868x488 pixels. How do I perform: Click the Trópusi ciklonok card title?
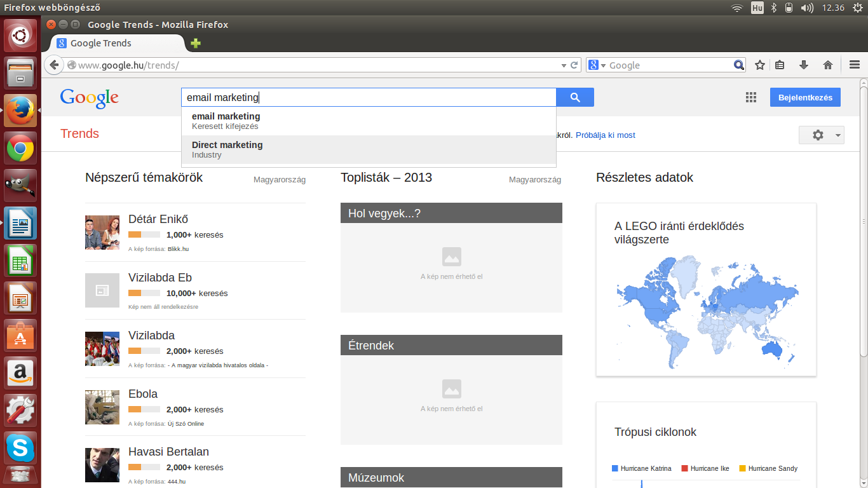coord(655,432)
